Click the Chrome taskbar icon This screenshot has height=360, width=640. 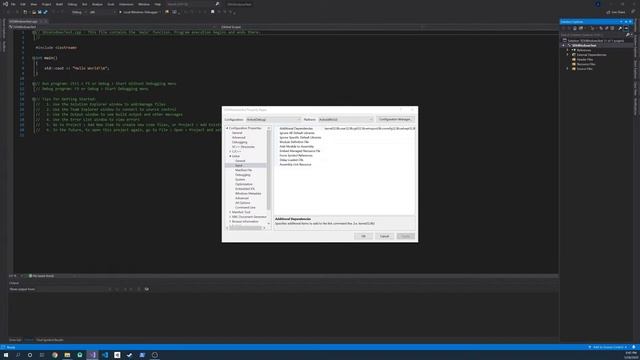click(55, 355)
